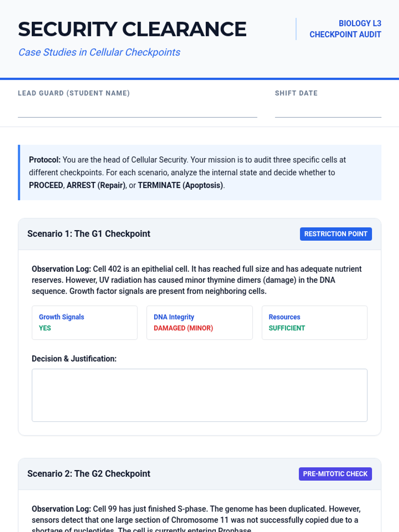Click the Shift Date input line
This screenshot has width=399, height=532.
coord(328,110)
